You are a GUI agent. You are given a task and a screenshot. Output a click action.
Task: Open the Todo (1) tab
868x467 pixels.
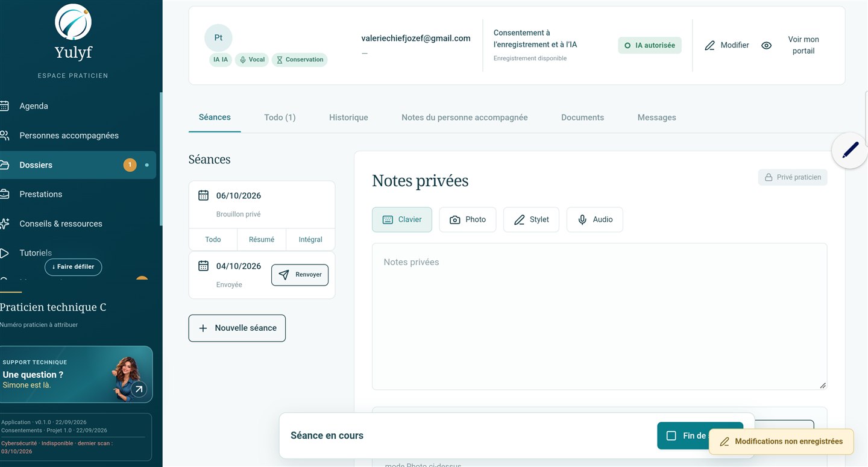pyautogui.click(x=280, y=118)
